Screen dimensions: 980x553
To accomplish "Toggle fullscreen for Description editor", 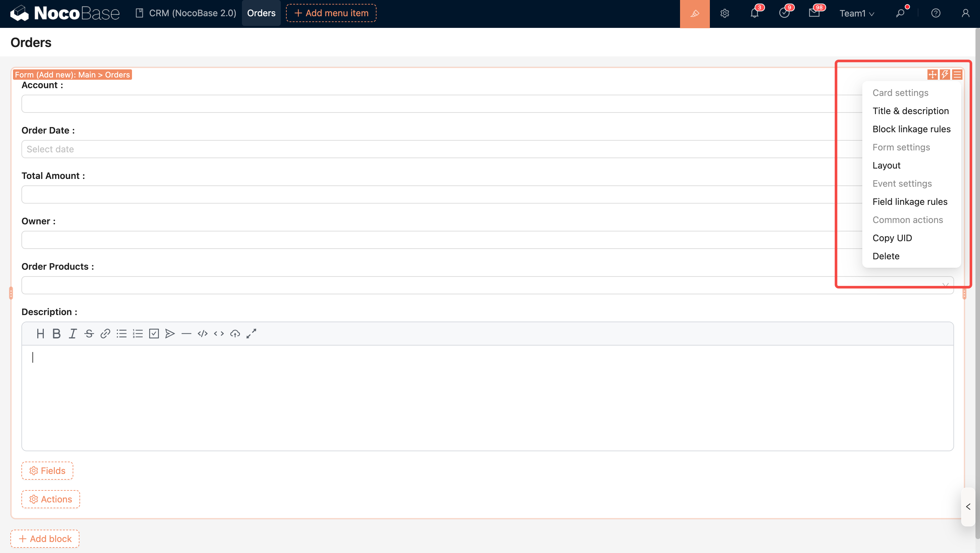I will point(251,334).
